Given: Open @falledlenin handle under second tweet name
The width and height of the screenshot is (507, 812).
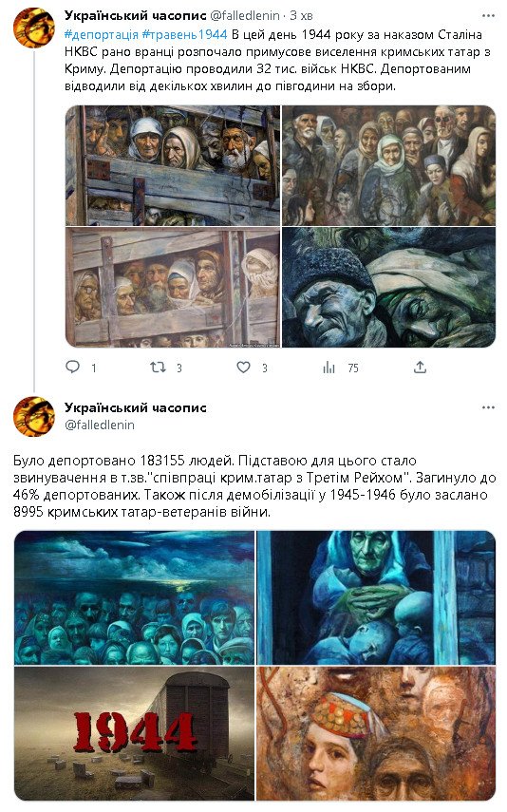Looking at the screenshot, I should coord(100,425).
